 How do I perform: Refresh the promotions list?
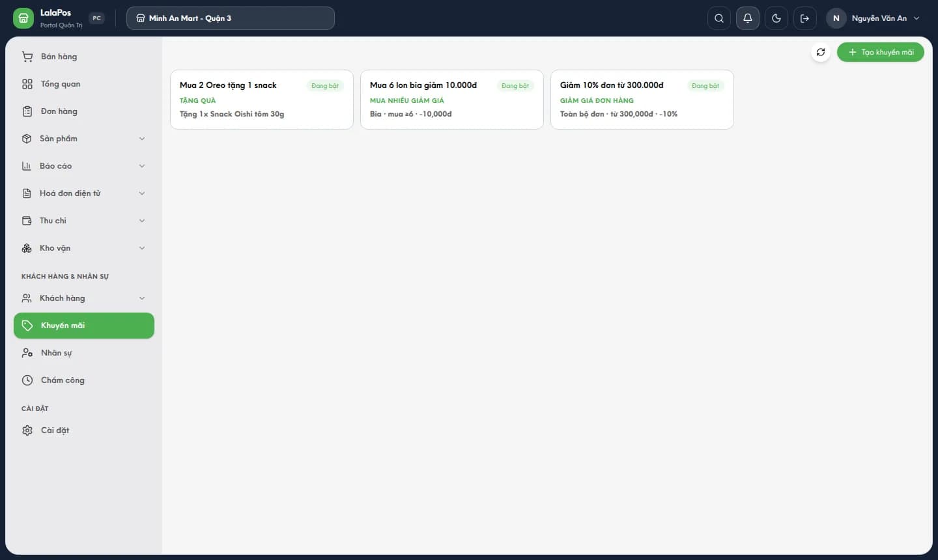click(x=821, y=52)
